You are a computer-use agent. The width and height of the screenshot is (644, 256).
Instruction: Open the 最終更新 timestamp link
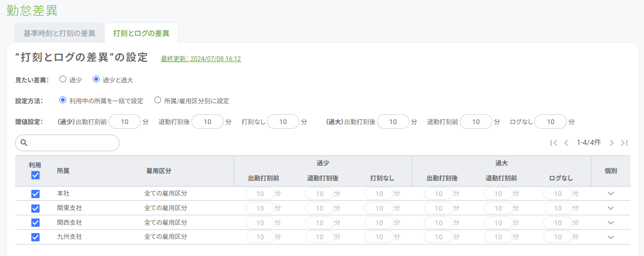[x=201, y=59]
